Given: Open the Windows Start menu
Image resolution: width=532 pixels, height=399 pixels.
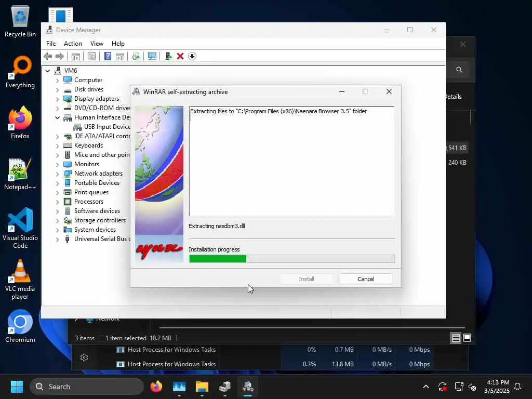Looking at the screenshot, I should pos(17,387).
